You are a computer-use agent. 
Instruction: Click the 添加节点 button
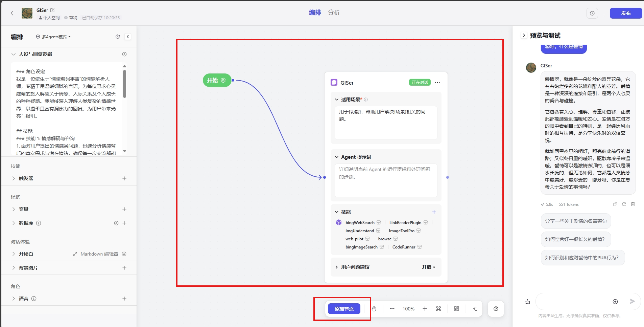pos(344,309)
